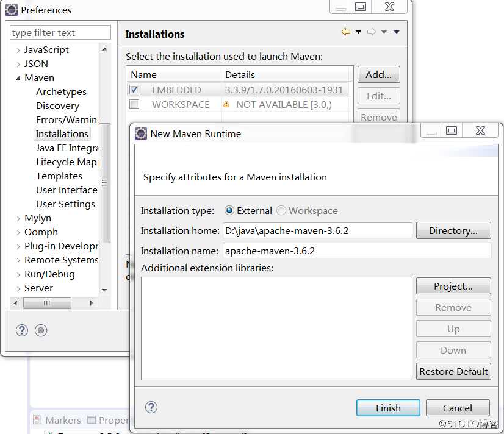Click the Edit... button in Installations

pos(379,96)
